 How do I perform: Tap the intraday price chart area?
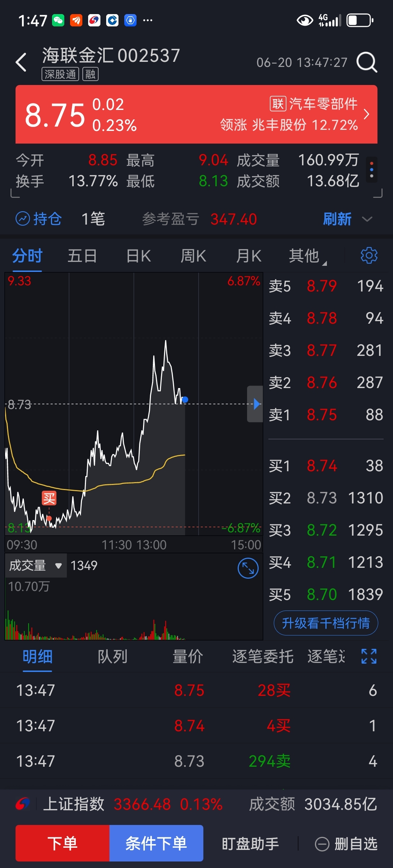pyautogui.click(x=134, y=404)
